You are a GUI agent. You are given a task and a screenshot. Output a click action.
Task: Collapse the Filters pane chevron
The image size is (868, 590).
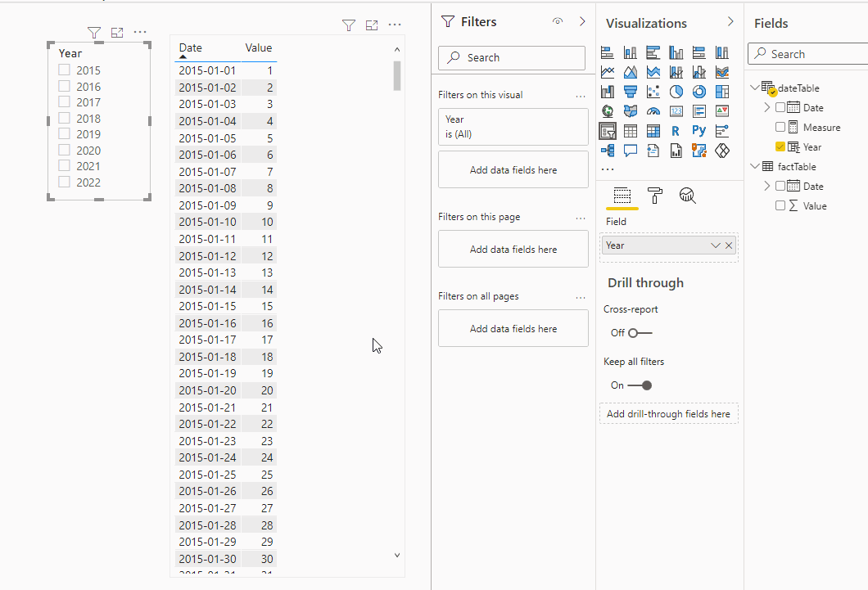pyautogui.click(x=581, y=21)
